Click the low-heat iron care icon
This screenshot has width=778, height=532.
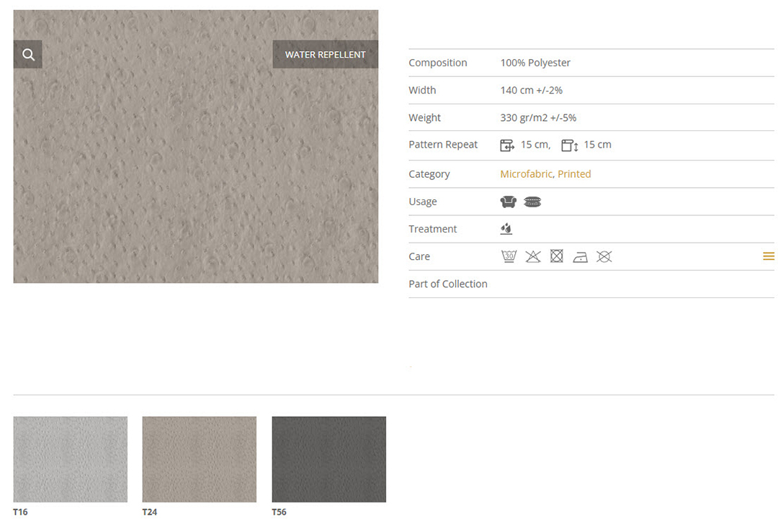581,256
